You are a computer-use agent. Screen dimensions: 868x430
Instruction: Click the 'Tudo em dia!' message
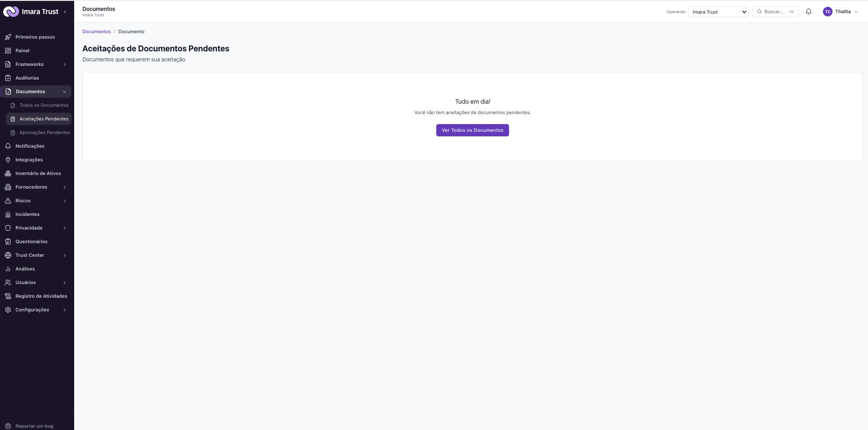tap(473, 101)
